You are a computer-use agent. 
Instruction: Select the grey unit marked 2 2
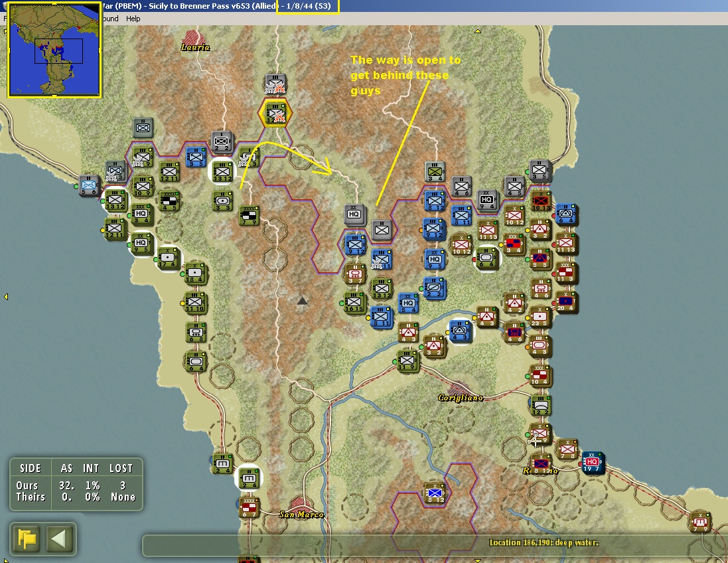click(222, 141)
